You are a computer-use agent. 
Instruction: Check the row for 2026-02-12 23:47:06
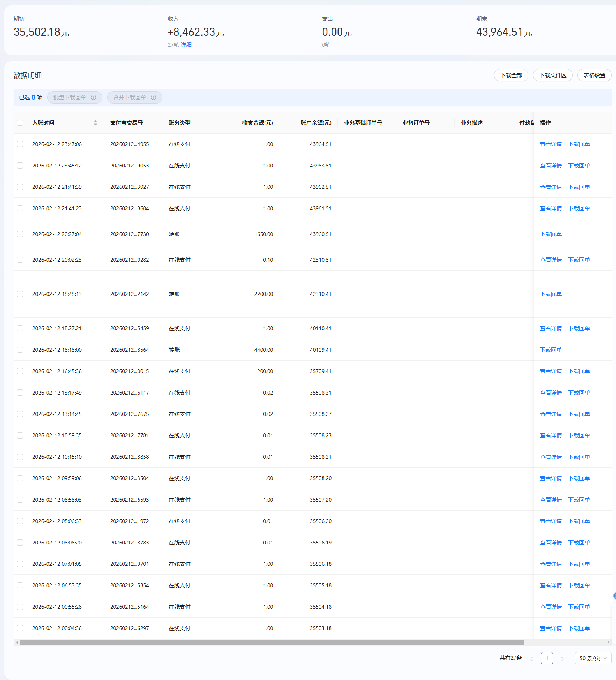click(x=20, y=144)
